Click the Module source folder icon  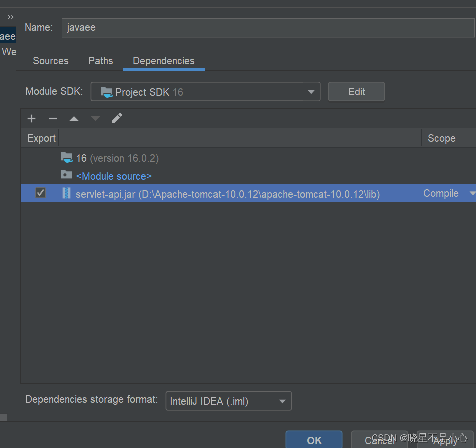click(67, 175)
